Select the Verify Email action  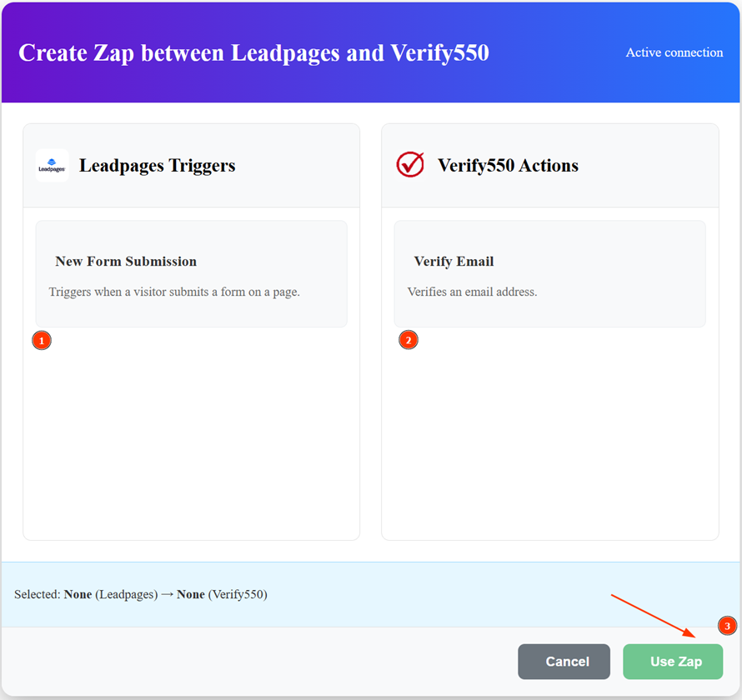click(x=549, y=273)
